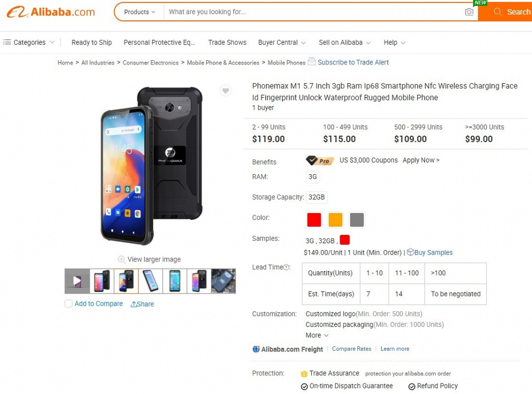
Task: Click the heart favorite icon on product image
Action: (x=225, y=91)
